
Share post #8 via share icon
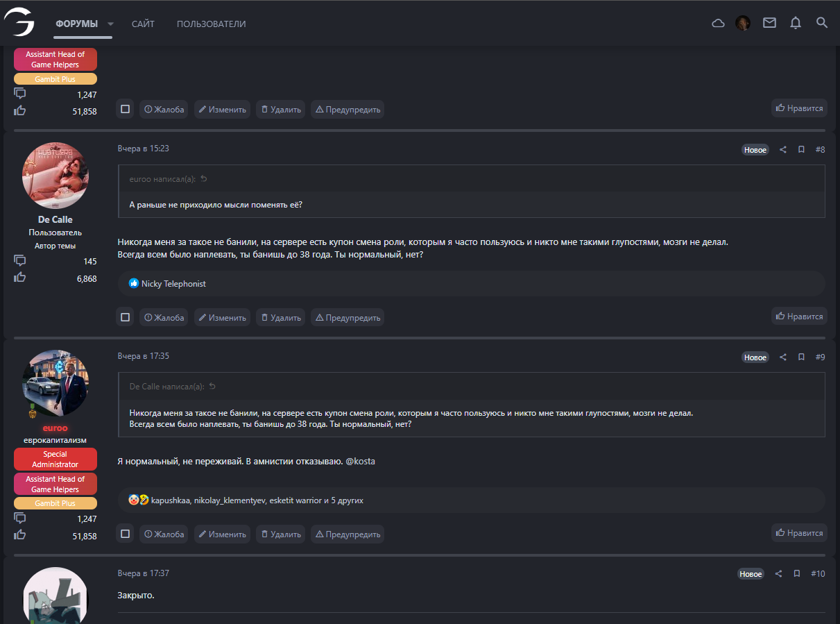[783, 150]
